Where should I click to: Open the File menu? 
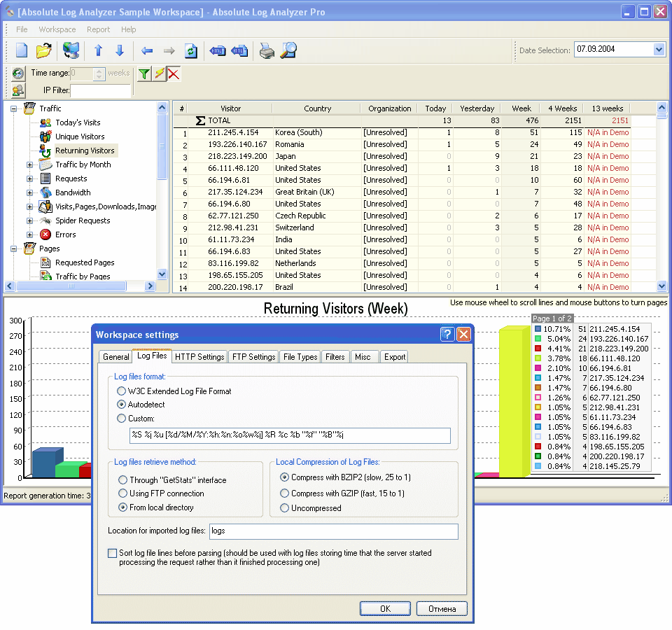coord(22,29)
